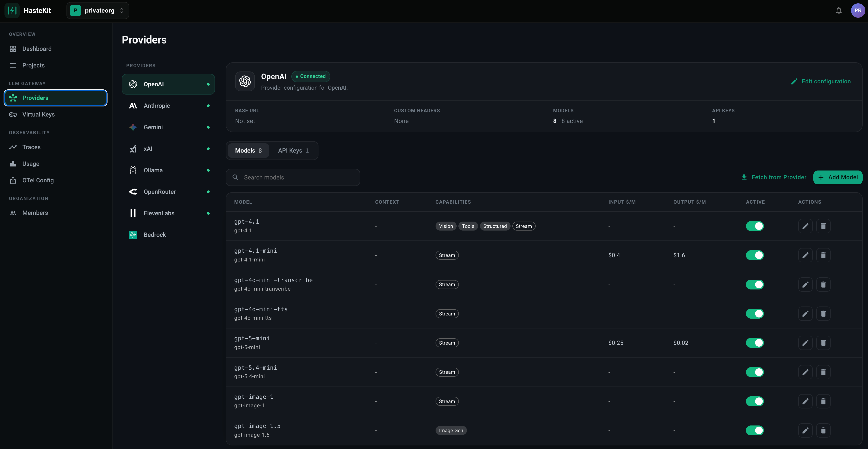Open the notifications bell

(x=839, y=11)
